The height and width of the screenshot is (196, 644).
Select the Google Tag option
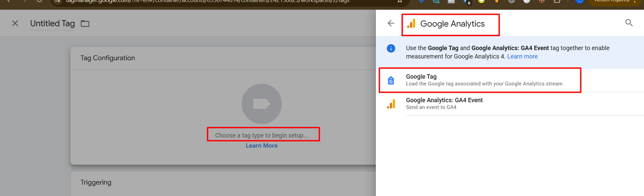point(484,80)
